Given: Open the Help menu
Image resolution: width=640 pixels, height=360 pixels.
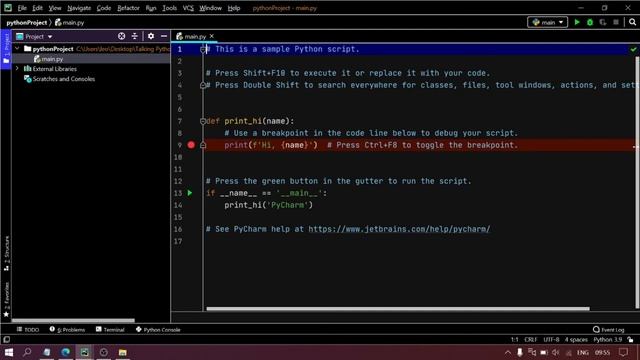Looking at the screenshot, I should pyautogui.click(x=234, y=8).
